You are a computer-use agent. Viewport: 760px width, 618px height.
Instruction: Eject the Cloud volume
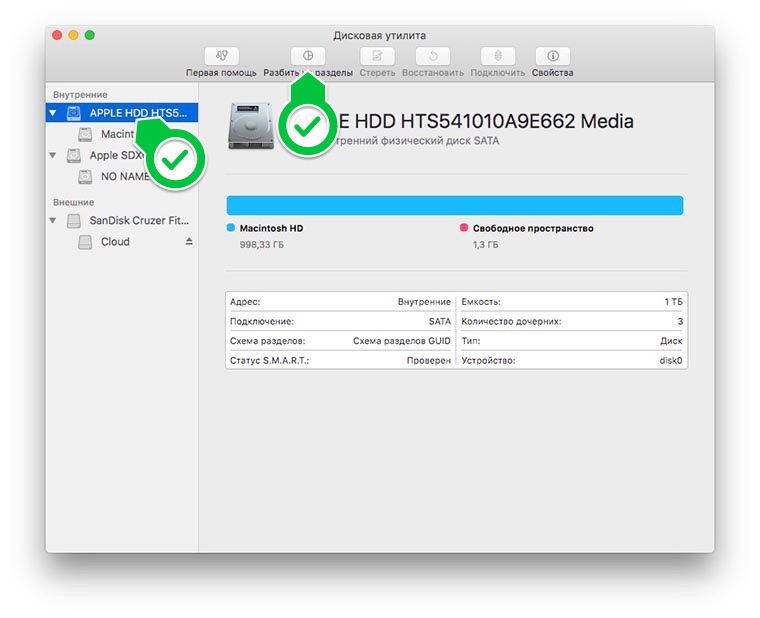[189, 242]
